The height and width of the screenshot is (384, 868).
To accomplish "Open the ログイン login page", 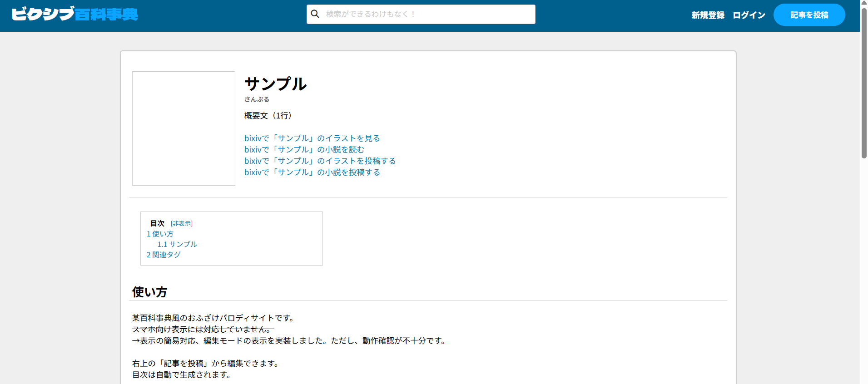I will 749,15.
